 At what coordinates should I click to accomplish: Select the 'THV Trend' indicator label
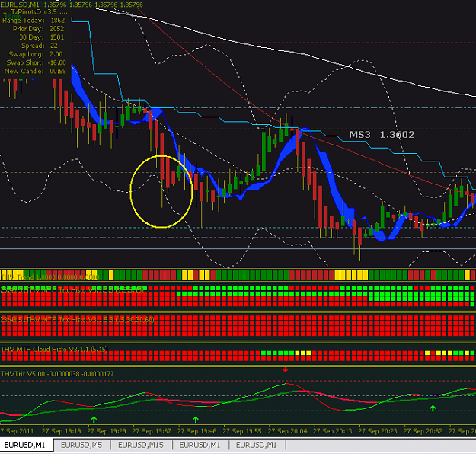[50, 277]
